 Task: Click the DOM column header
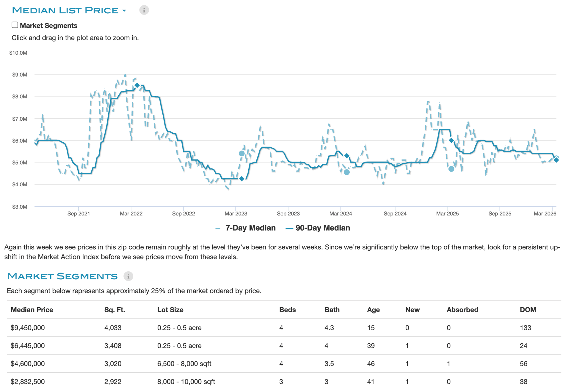click(x=528, y=310)
